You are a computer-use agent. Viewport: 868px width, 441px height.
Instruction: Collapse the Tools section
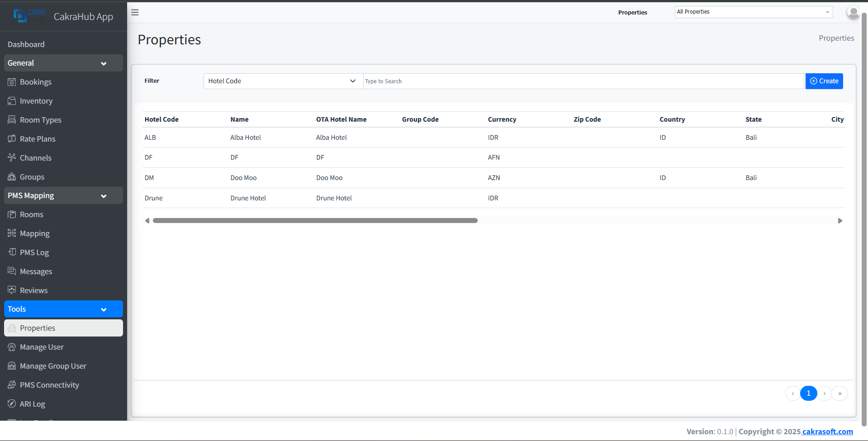(x=104, y=309)
